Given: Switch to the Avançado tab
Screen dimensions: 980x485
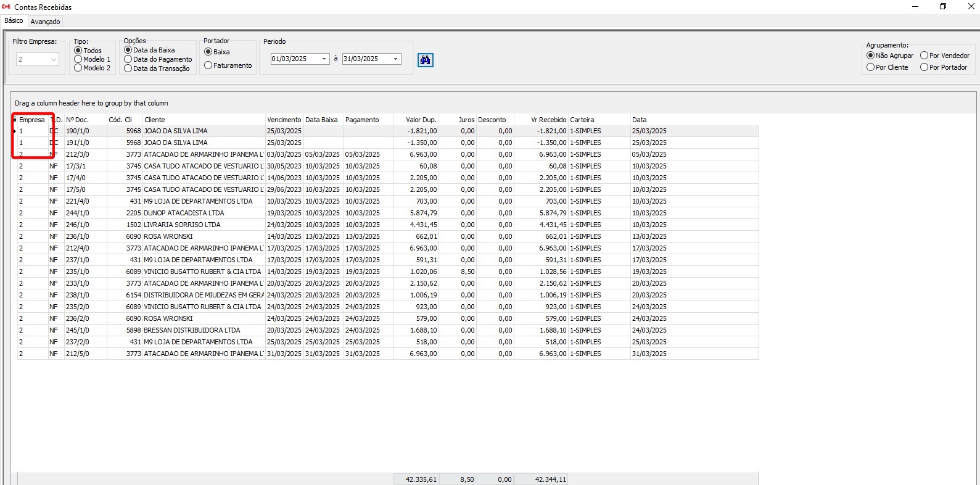Looking at the screenshot, I should 45,22.
